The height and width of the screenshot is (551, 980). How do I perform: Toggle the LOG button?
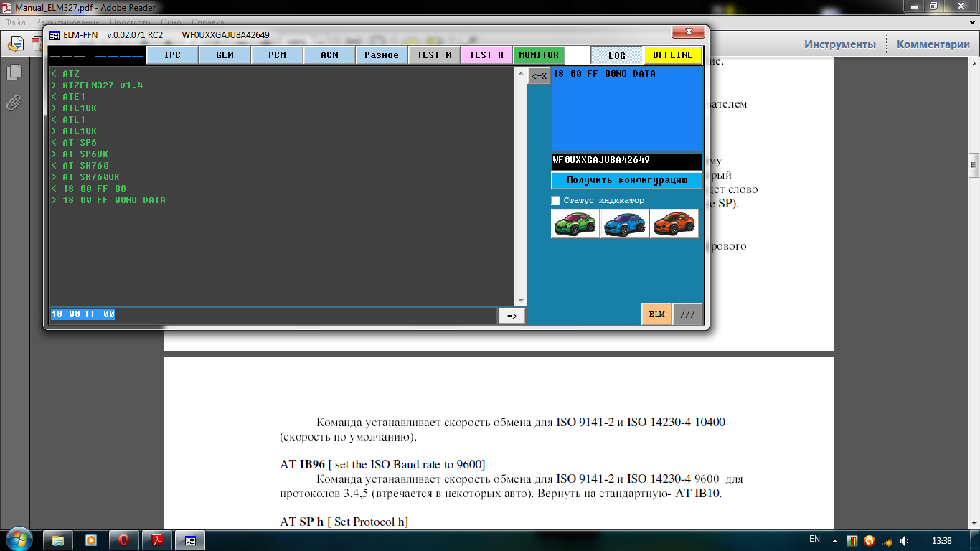tap(616, 55)
